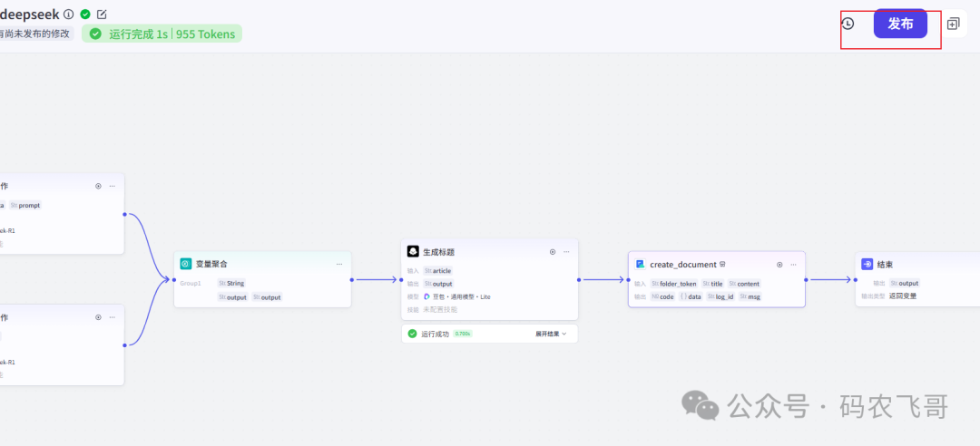
Task: Click the 豆包·通用模型·Lite model text
Action: click(x=461, y=296)
